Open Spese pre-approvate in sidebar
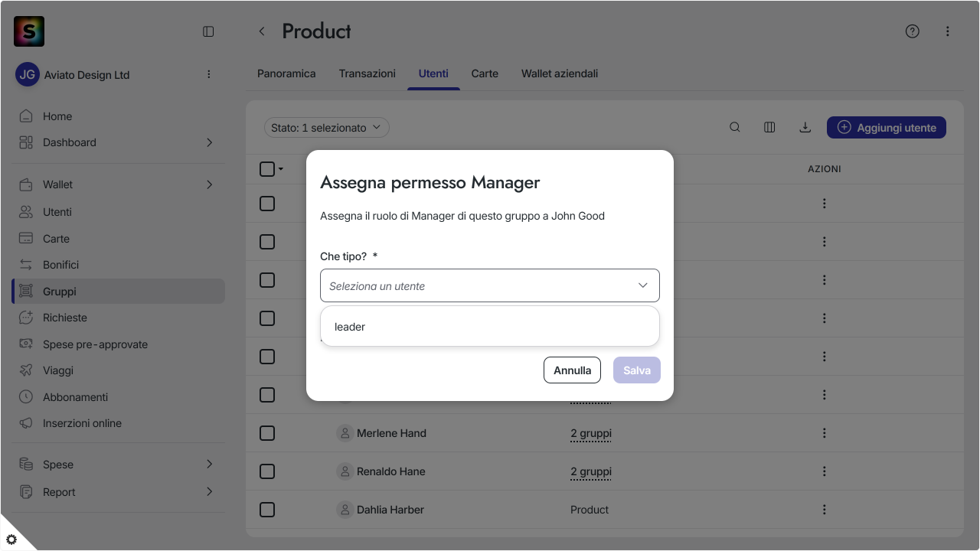The image size is (980, 551). pos(119,344)
